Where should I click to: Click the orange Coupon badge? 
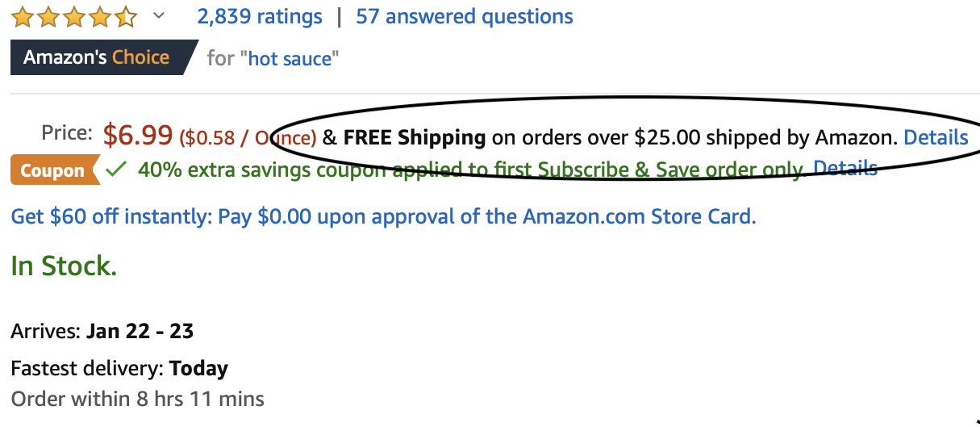coord(53,170)
